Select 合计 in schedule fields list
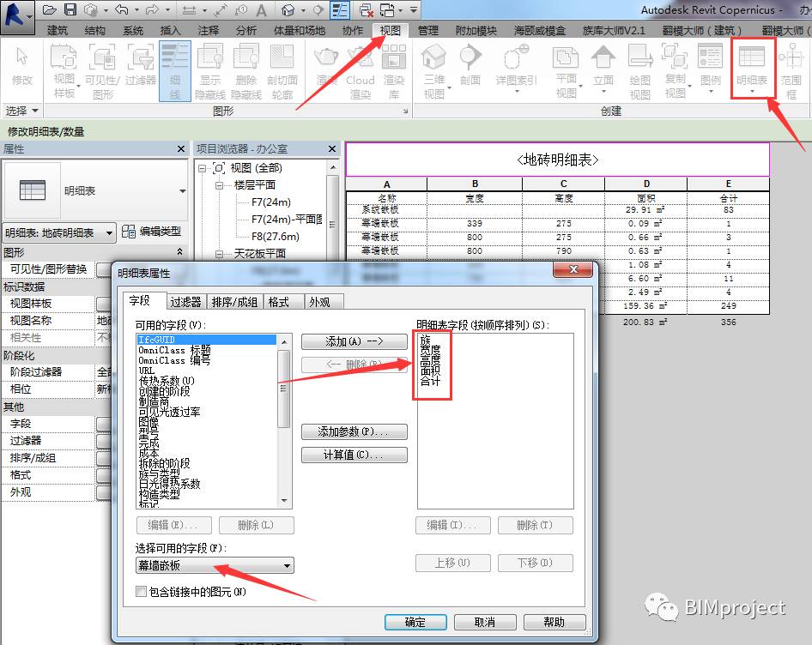The width and height of the screenshot is (812, 645). pyautogui.click(x=430, y=381)
